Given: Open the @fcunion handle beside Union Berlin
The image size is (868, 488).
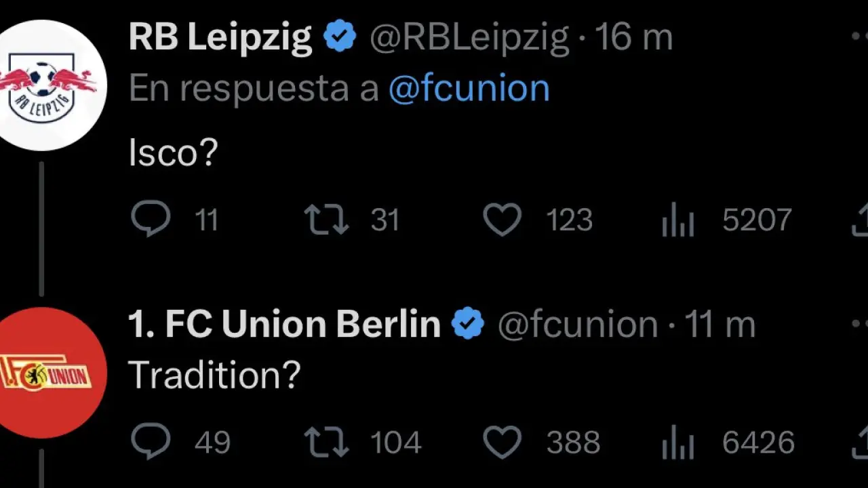Looking at the screenshot, I should click(x=578, y=325).
